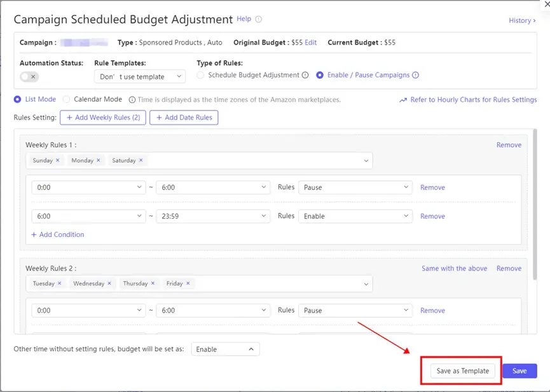Remove Thursday tag from Weekly Rules 2

click(x=153, y=283)
